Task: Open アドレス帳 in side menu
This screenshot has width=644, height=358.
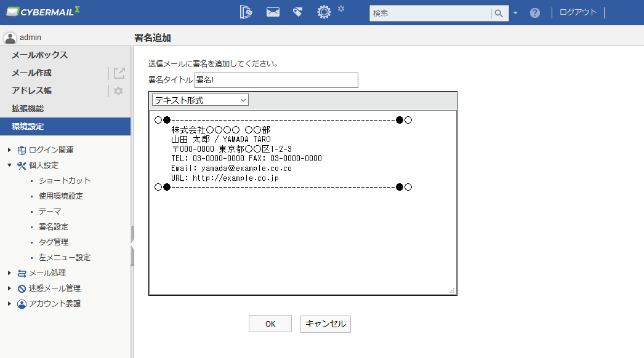Action: (31, 91)
